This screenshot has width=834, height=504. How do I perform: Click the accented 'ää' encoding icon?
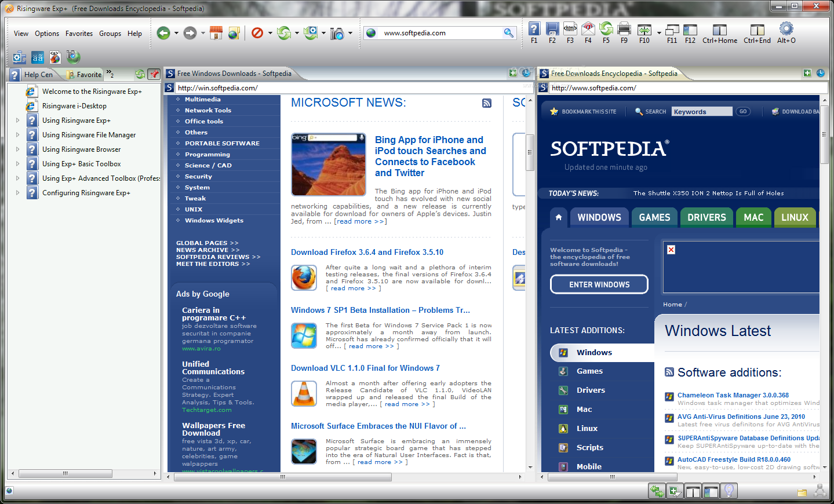click(38, 57)
